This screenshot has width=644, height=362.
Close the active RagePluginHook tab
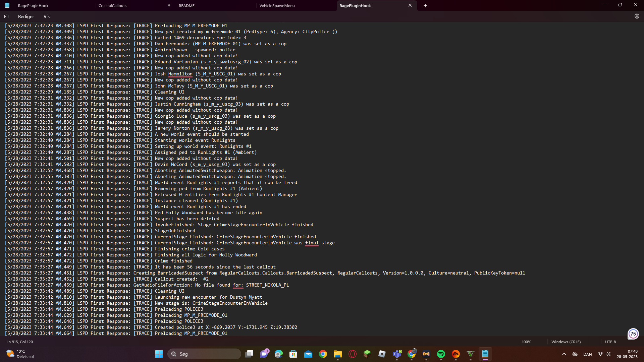[x=410, y=5]
